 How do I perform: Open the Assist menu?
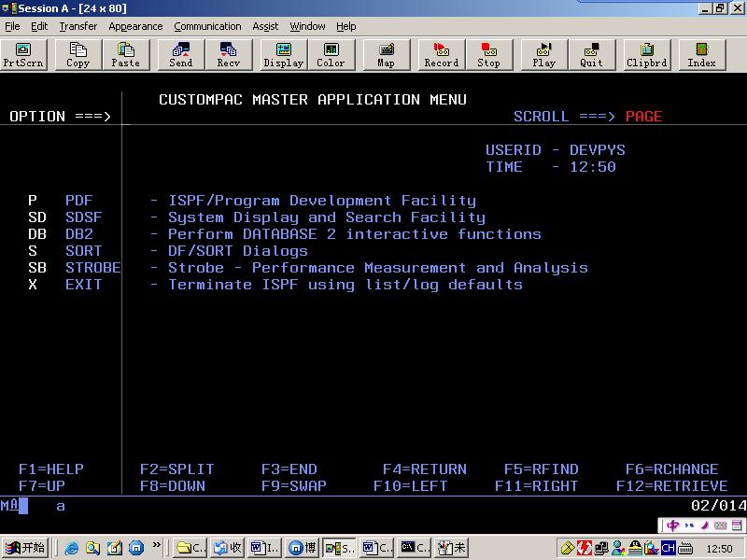point(265,26)
